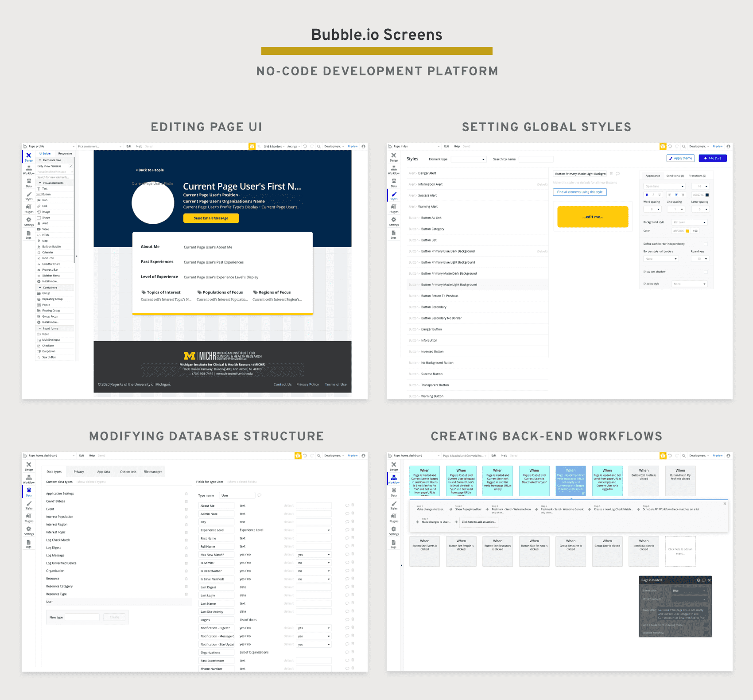Select Button Secondary style in styles list
This screenshot has height=700, width=753.
click(x=478, y=307)
